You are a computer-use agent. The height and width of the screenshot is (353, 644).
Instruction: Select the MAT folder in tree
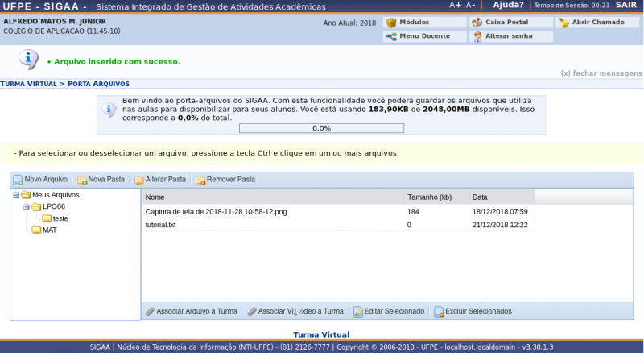pyautogui.click(x=49, y=230)
